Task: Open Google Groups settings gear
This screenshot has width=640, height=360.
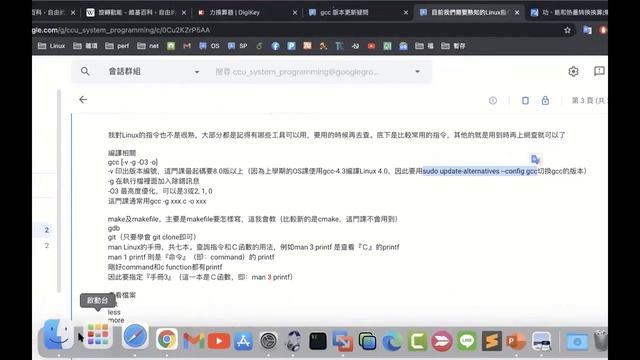Action: [x=573, y=71]
